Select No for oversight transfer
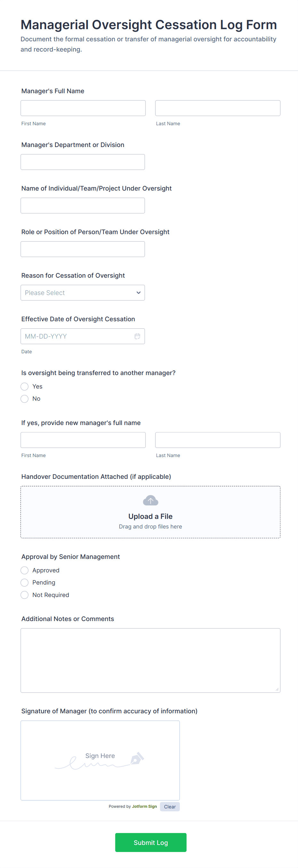Screen dimensions: 298x868 (25, 399)
